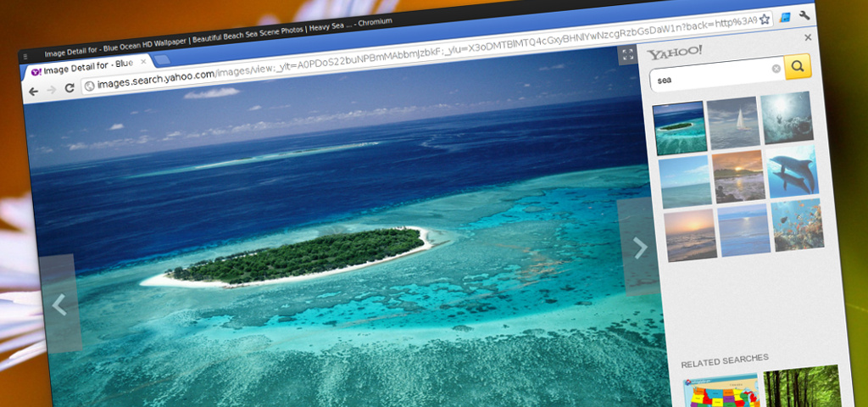Show previous image with left chevron
This screenshot has height=407, width=868.
click(59, 304)
